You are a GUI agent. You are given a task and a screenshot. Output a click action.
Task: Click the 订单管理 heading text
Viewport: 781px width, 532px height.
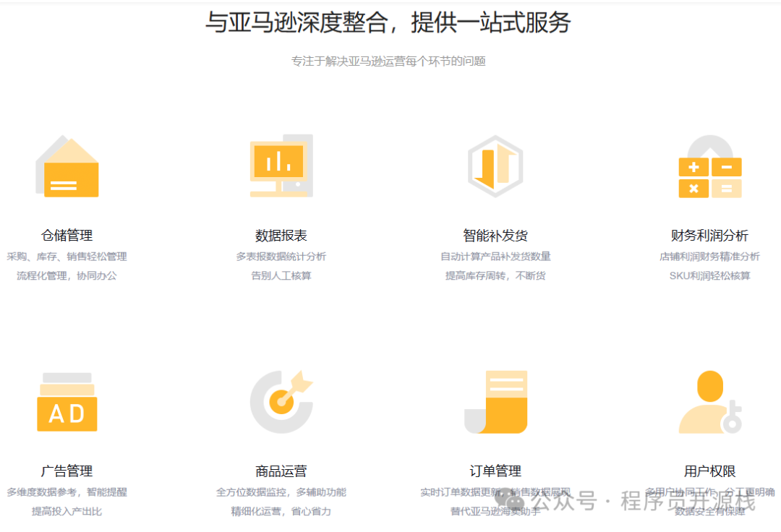point(495,470)
